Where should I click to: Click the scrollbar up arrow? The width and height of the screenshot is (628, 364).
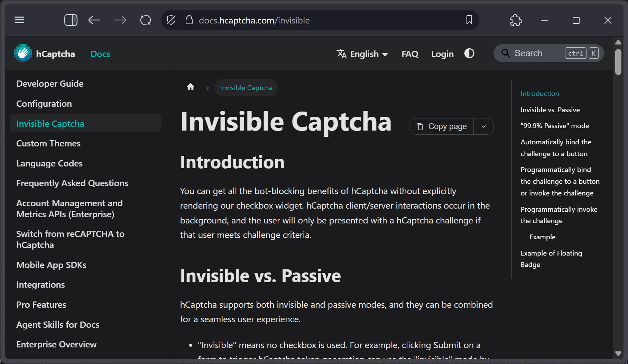tap(618, 42)
